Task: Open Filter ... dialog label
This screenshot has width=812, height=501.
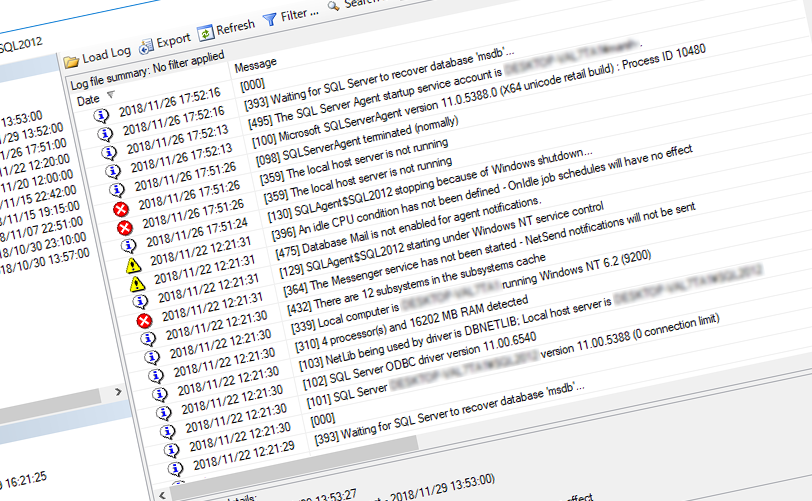Action: click(x=299, y=14)
